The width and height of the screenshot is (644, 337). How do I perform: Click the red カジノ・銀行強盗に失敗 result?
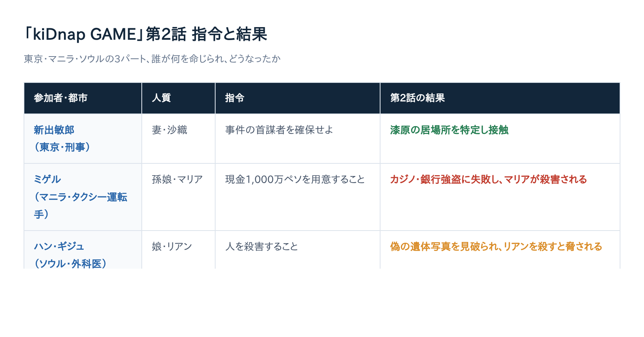pyautogui.click(x=488, y=179)
